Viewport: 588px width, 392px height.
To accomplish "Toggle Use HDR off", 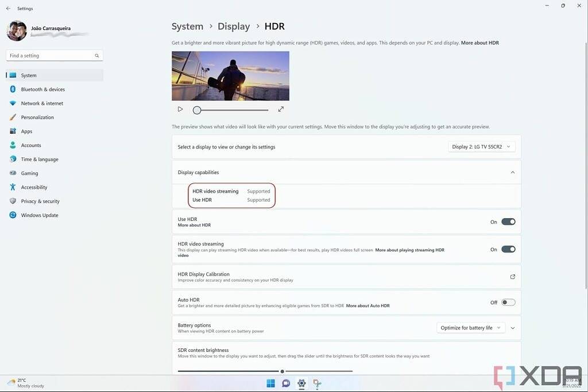I will 507,222.
